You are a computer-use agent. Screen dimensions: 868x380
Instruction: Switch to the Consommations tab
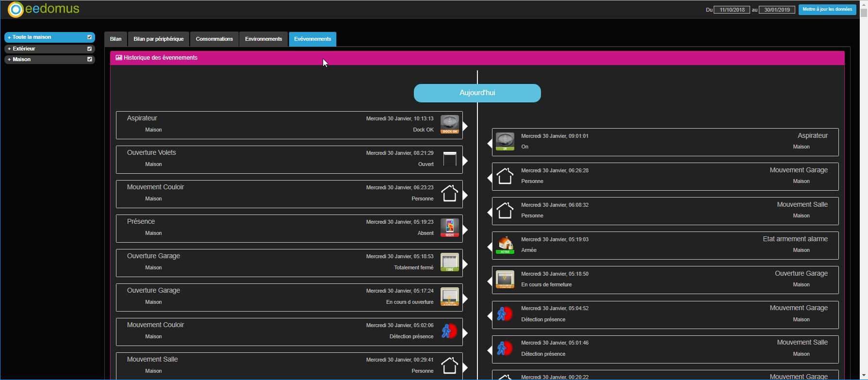(x=214, y=39)
